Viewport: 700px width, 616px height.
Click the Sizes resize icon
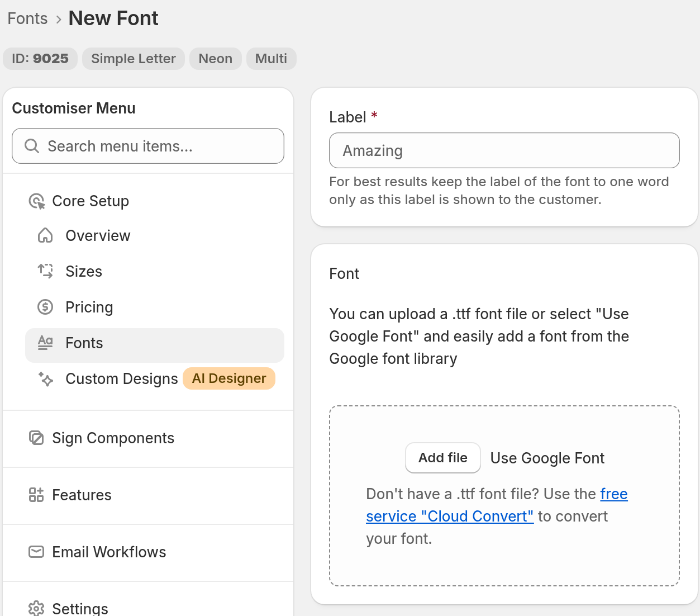(45, 272)
